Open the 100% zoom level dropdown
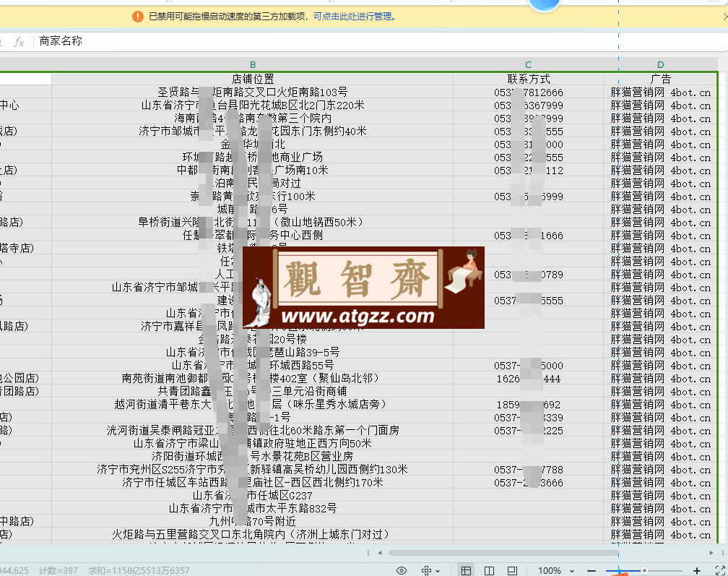Viewport: 728px width, 576px height. pos(556,570)
